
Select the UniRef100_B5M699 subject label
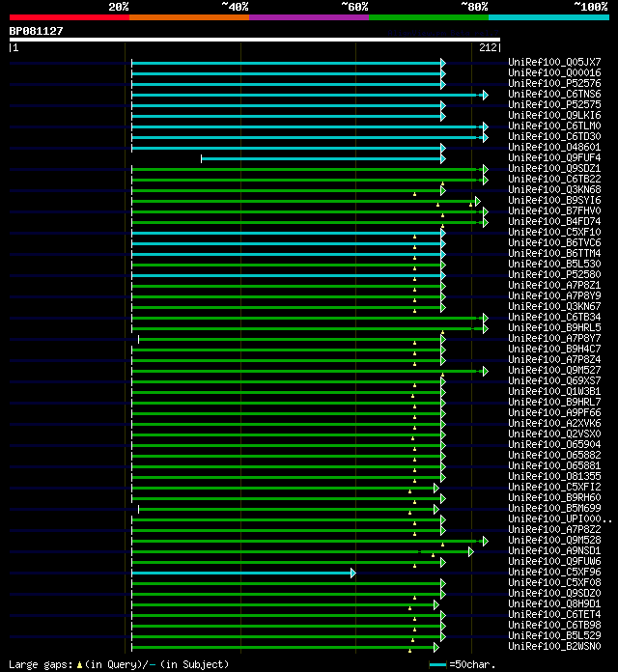point(554,508)
